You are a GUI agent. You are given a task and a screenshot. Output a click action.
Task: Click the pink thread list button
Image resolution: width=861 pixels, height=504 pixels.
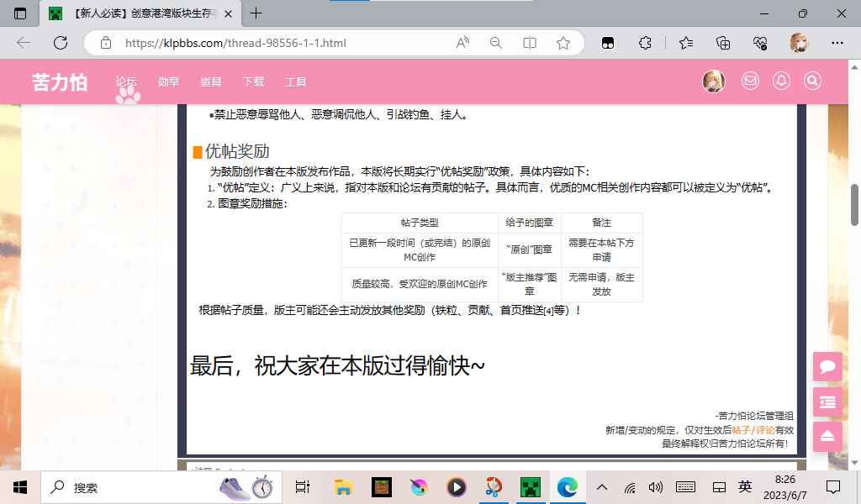coord(827,402)
